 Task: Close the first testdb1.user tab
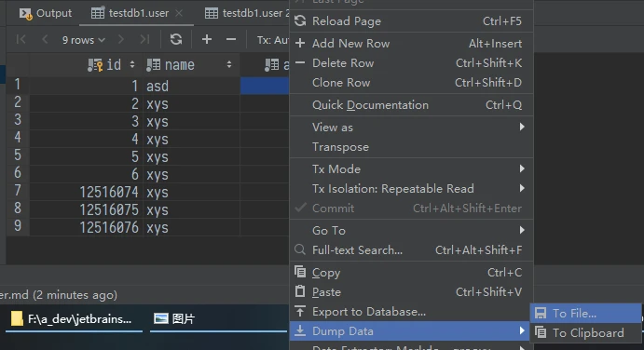tap(179, 13)
